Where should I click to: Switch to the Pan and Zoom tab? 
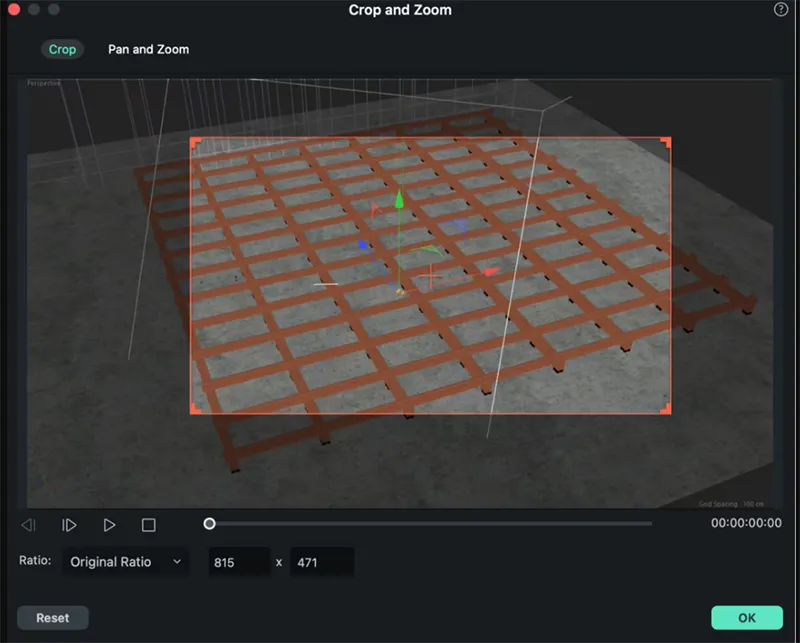point(148,49)
